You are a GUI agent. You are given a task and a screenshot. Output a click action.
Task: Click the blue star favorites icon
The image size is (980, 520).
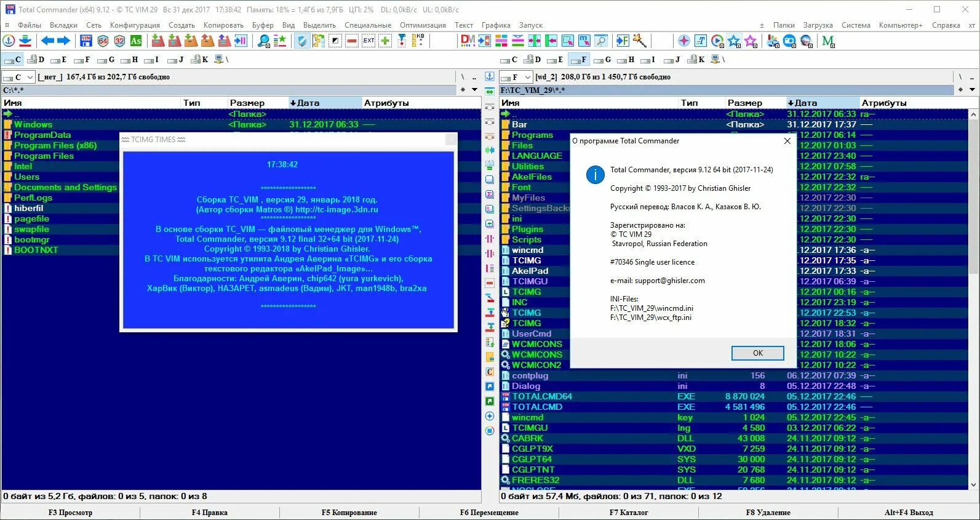pyautogui.click(x=734, y=41)
